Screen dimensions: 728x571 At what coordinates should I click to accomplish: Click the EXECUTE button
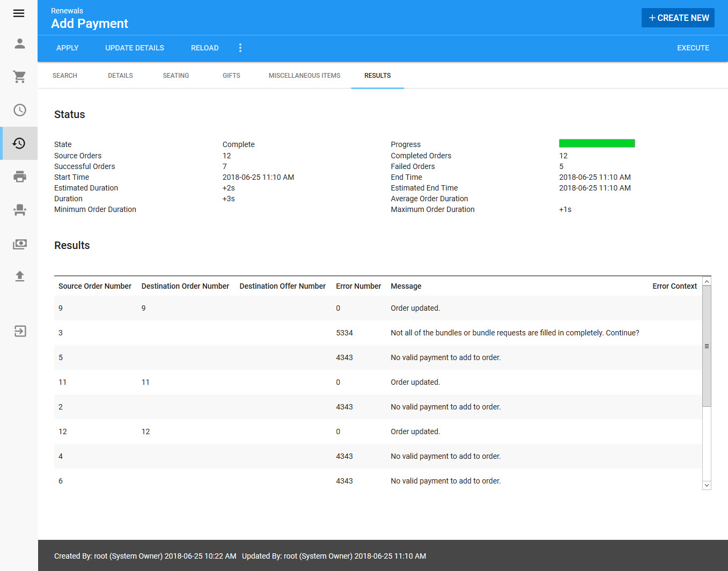693,48
